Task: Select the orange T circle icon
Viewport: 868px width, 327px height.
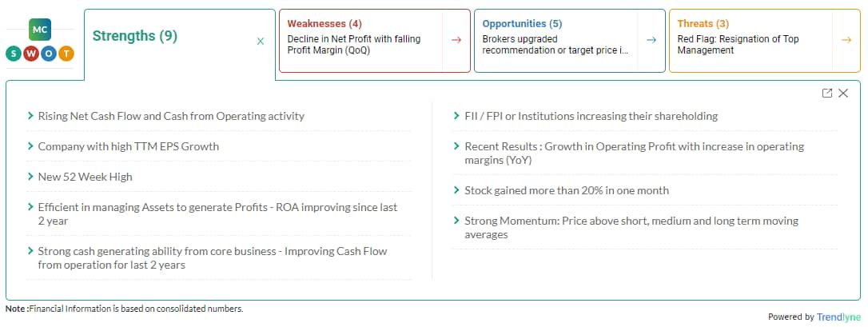Action: [x=66, y=54]
